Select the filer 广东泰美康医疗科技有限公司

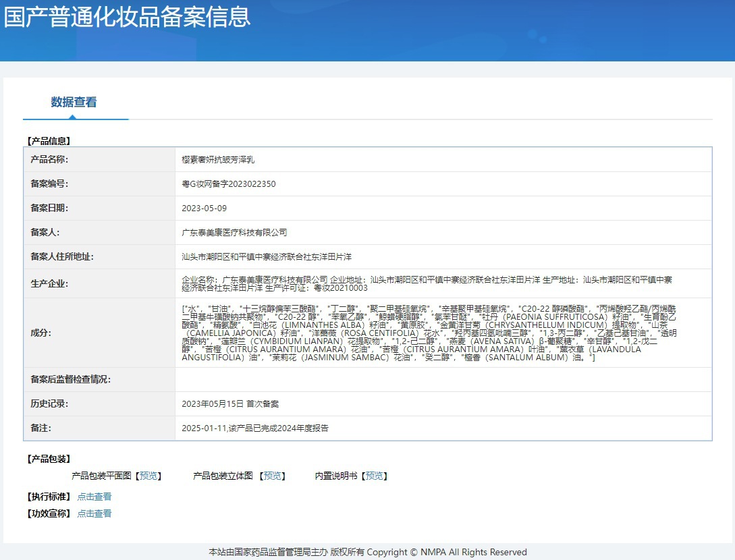(x=234, y=233)
